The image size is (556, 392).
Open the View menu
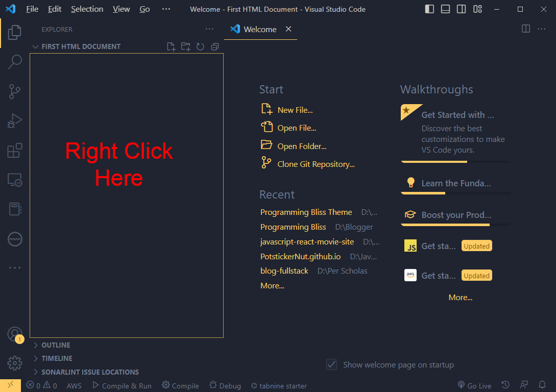pos(122,9)
